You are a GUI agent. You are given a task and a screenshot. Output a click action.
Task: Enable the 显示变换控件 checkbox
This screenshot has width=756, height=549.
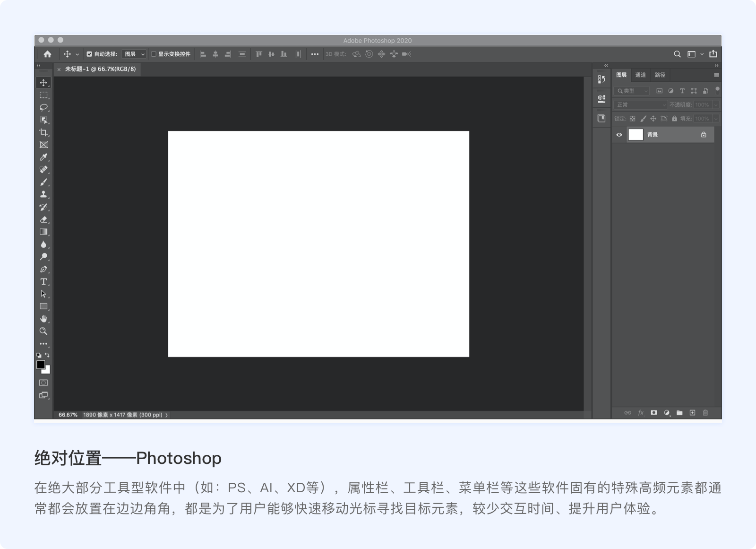coord(154,54)
